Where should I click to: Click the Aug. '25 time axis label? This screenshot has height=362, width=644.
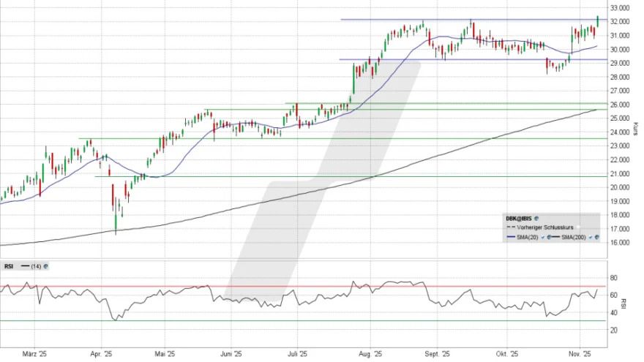tap(371, 353)
